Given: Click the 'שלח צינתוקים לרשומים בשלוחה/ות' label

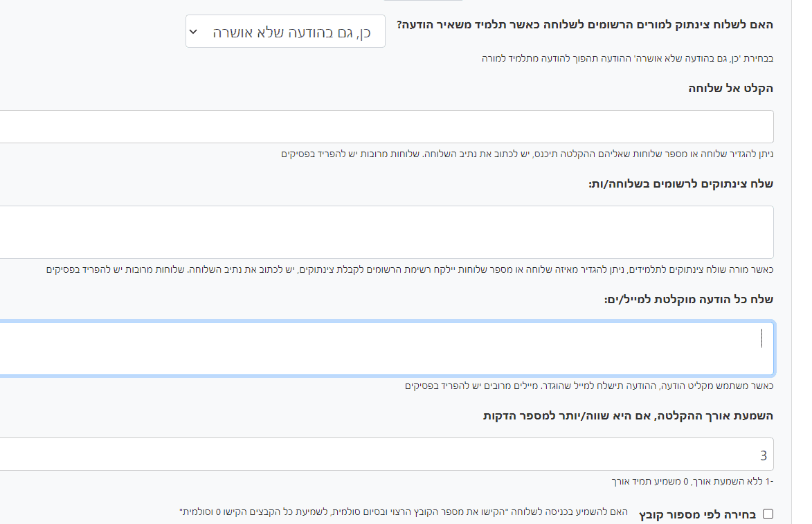Looking at the screenshot, I should click(680, 183).
